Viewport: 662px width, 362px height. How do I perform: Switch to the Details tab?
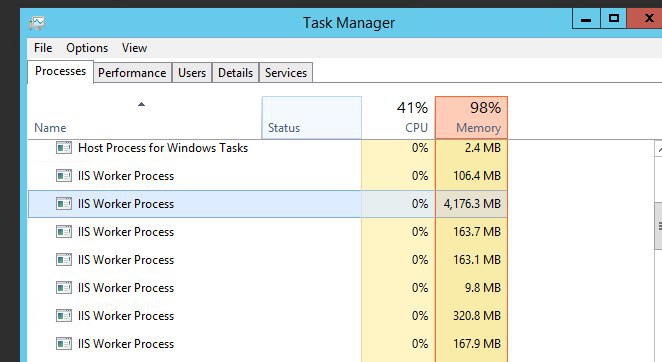235,73
